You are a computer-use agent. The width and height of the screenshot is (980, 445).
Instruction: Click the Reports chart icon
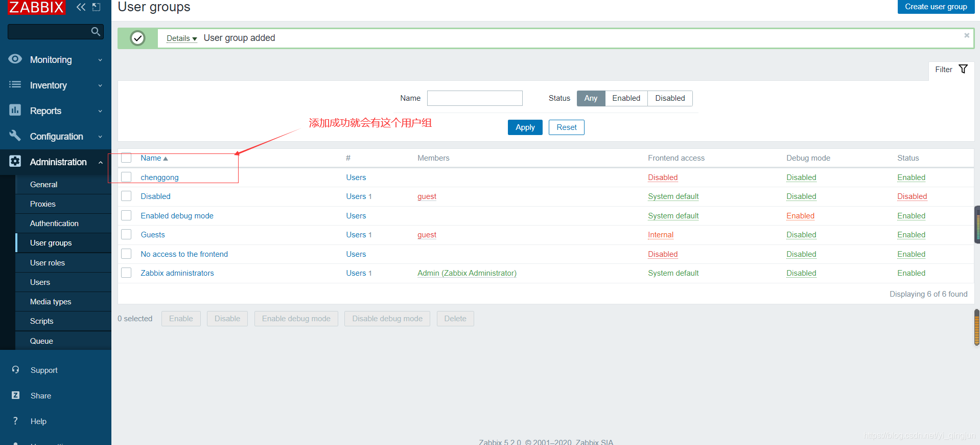tap(15, 110)
